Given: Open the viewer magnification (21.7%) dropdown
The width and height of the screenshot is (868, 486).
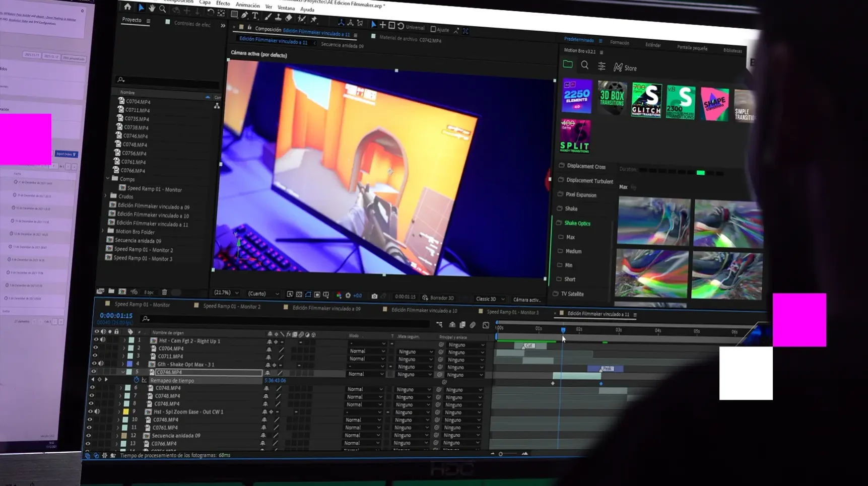Looking at the screenshot, I should [226, 293].
